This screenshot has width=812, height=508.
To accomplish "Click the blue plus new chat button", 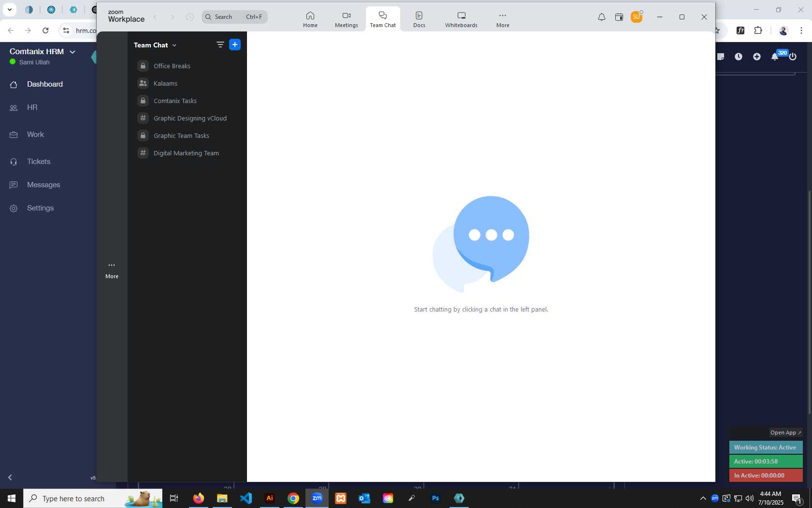I will [235, 45].
